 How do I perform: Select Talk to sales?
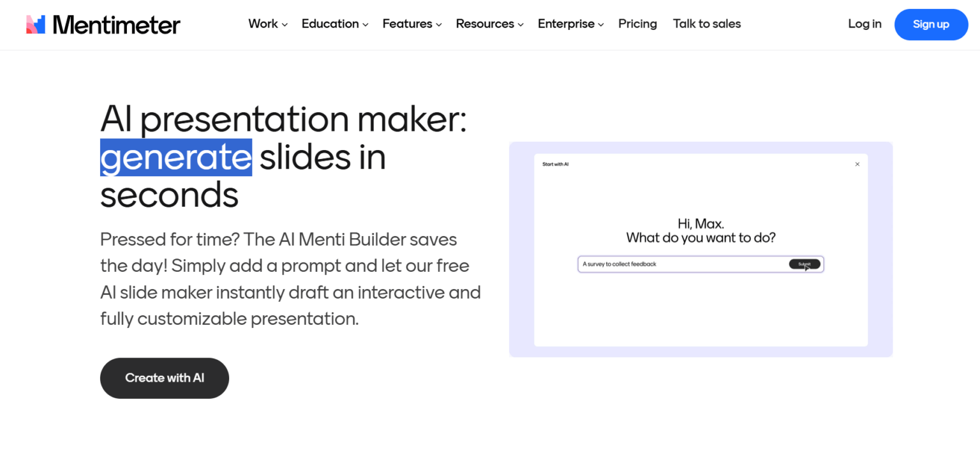coord(706,24)
